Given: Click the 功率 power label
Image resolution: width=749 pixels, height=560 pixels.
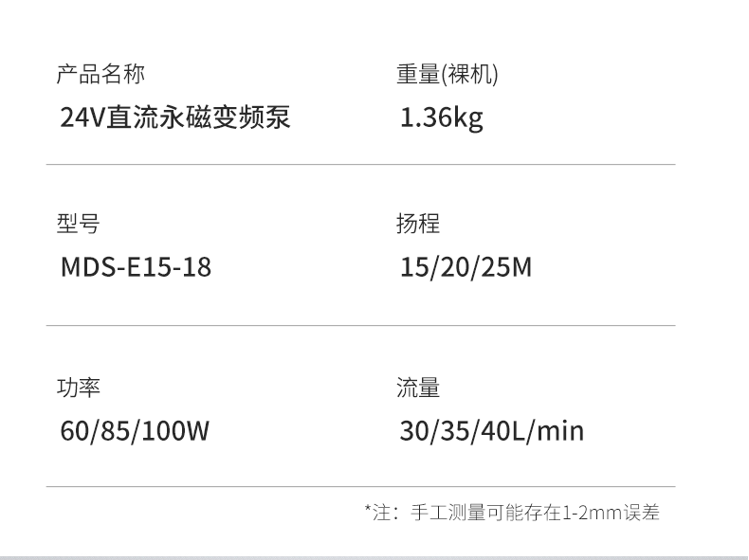Looking at the screenshot, I should click(78, 388).
